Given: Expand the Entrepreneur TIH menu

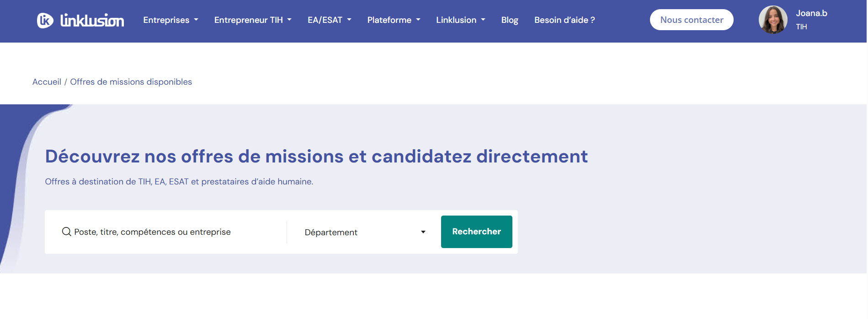Looking at the screenshot, I should click(253, 20).
